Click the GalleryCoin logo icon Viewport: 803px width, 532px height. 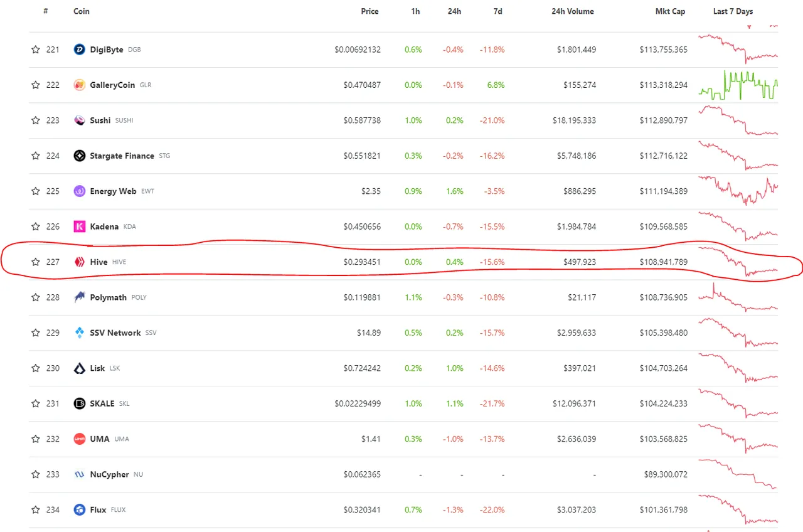80,85
